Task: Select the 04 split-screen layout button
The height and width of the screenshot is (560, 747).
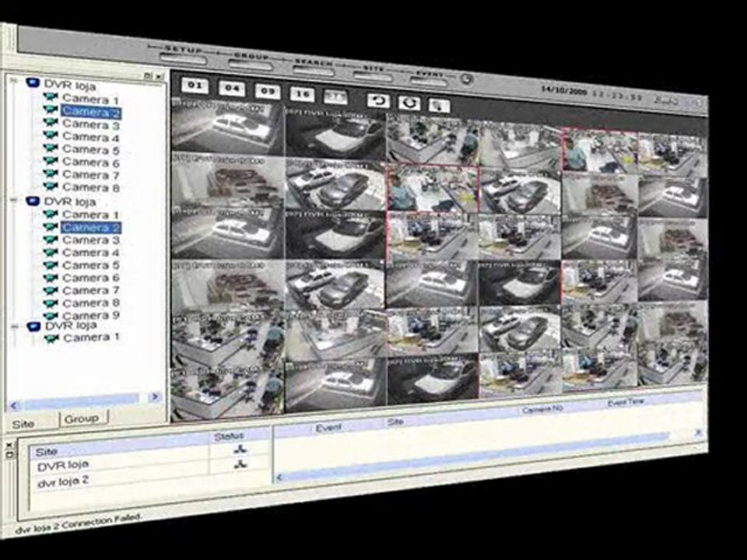Action: (232, 89)
